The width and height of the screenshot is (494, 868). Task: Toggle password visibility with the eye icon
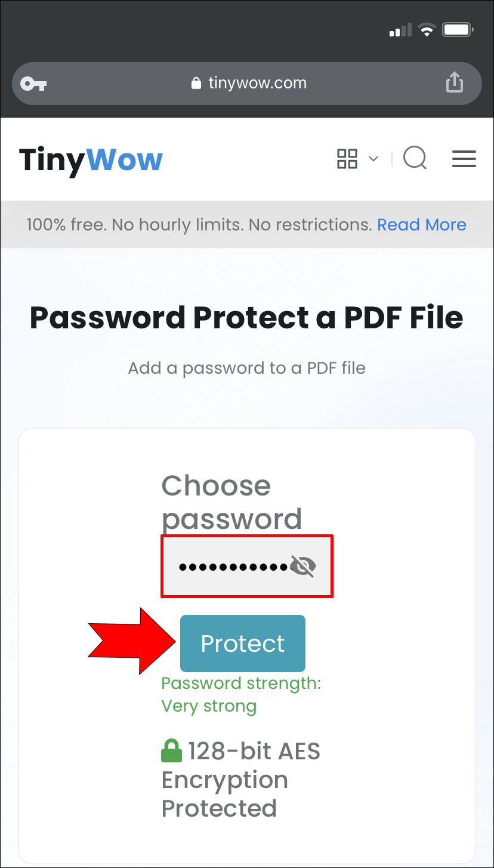tap(303, 566)
